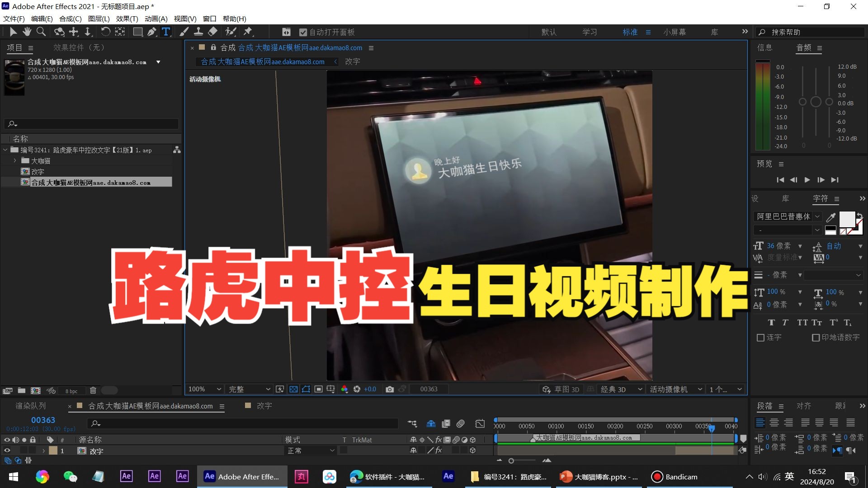The height and width of the screenshot is (488, 868).
Task: Jump to first frame in preview
Action: coord(780,180)
